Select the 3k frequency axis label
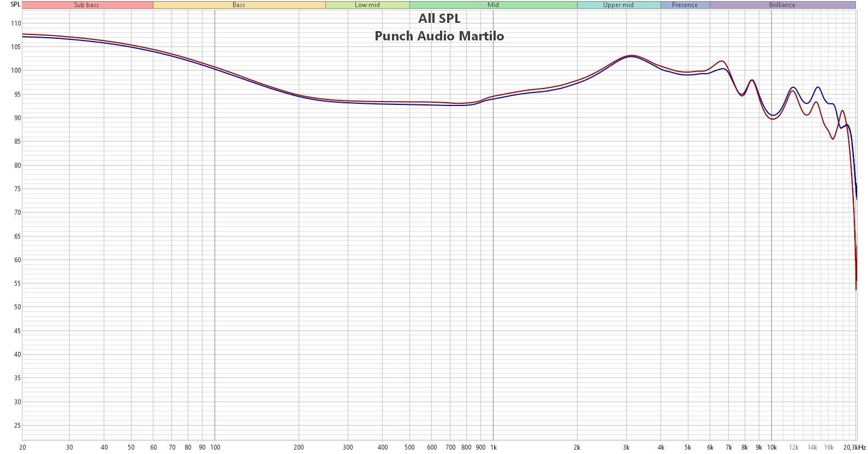Image resolution: width=868 pixels, height=454 pixels. (x=626, y=447)
